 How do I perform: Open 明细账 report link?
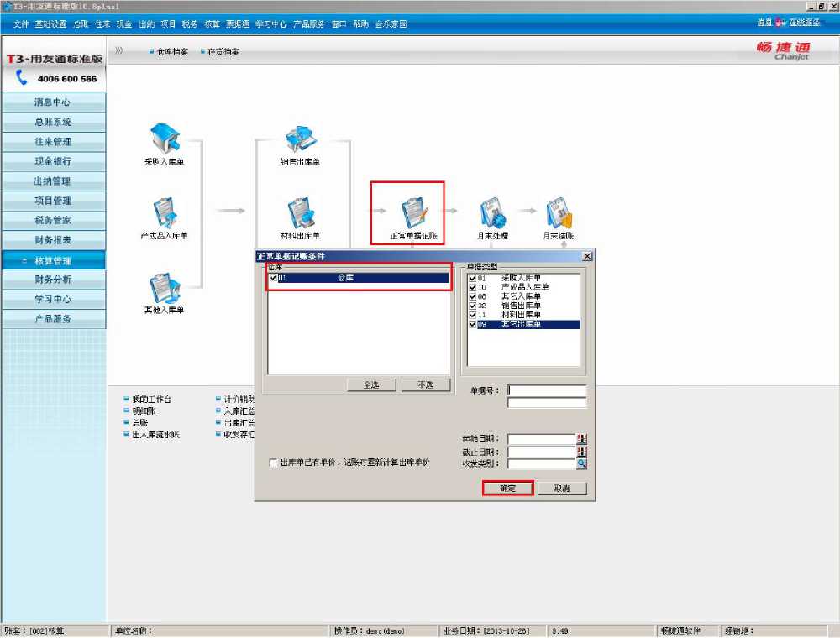pos(144,411)
